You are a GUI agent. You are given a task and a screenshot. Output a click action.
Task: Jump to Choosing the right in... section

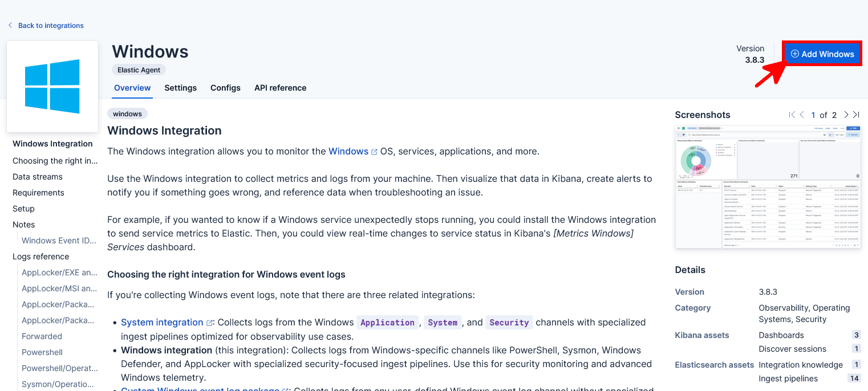pyautogui.click(x=55, y=161)
